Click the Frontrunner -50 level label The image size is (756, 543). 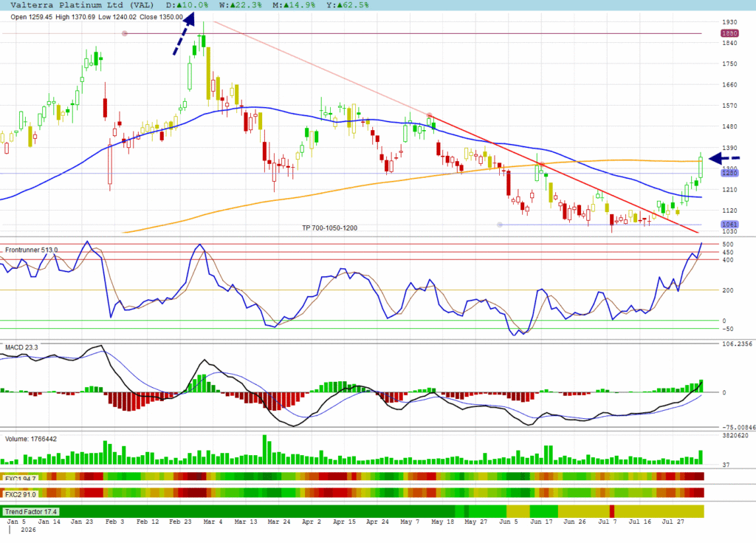coord(727,329)
